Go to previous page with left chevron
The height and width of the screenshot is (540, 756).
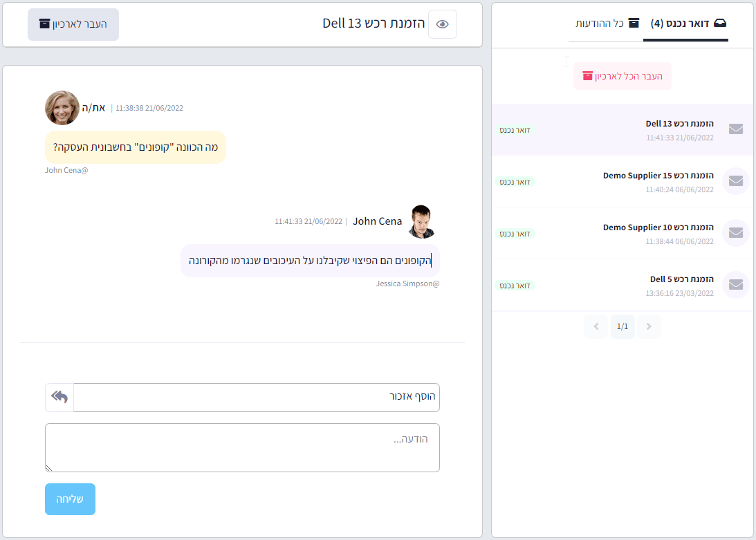tap(596, 326)
